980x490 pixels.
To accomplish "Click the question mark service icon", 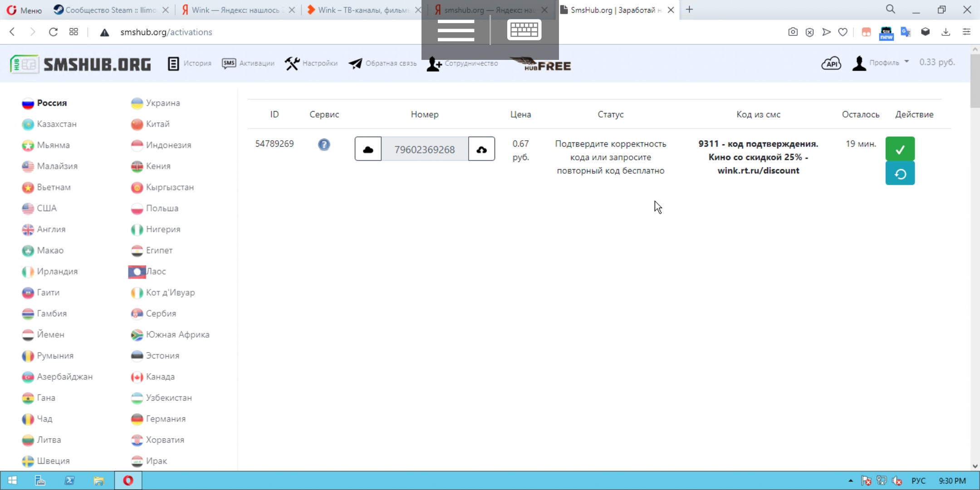I will [x=324, y=145].
